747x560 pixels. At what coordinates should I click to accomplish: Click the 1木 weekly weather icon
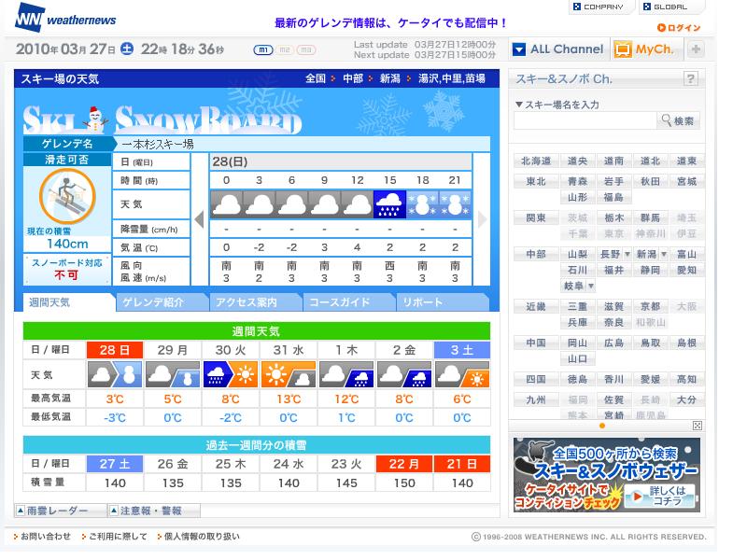coord(346,374)
